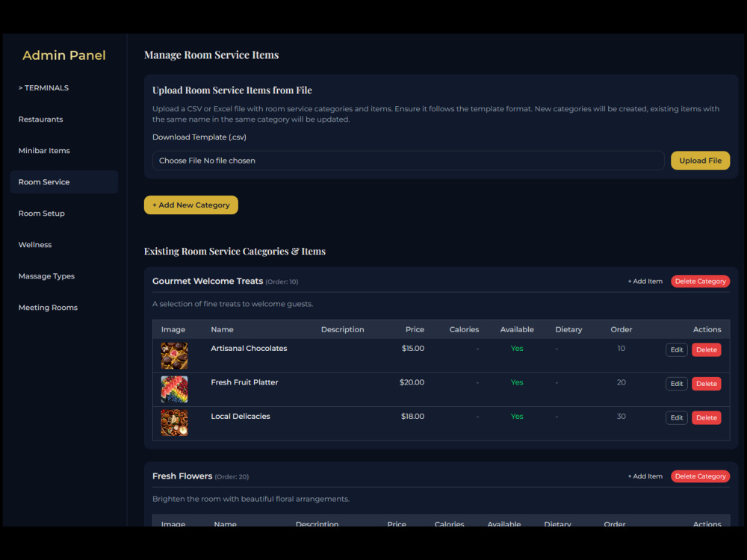
Task: Click Gourmet table Description column header
Action: click(x=343, y=329)
